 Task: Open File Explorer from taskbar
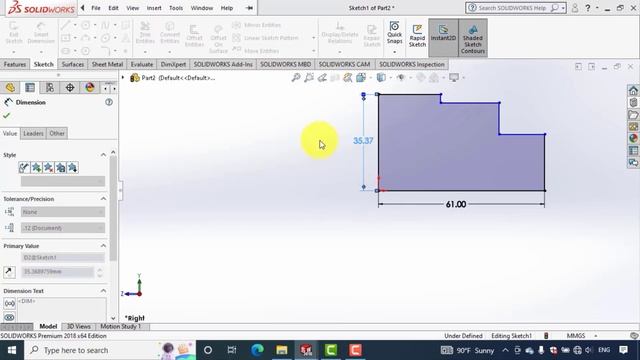[x=282, y=350]
